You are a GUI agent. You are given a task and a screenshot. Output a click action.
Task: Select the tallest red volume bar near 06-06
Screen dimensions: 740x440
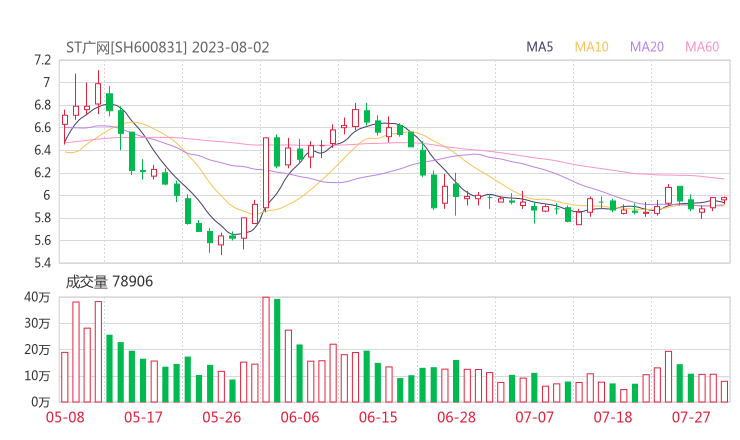(x=266, y=350)
